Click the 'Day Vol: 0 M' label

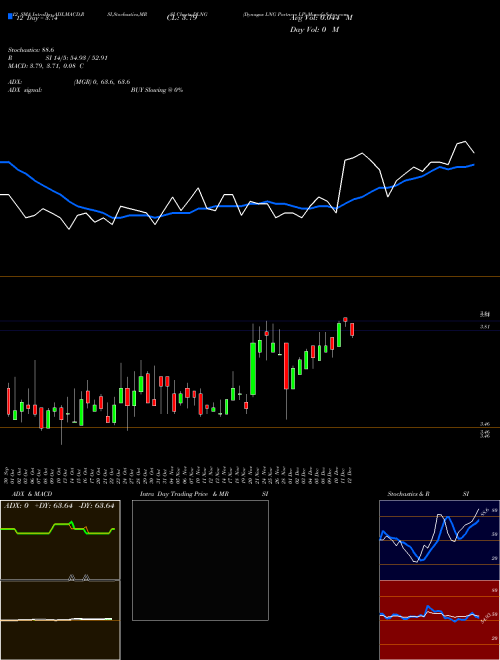coord(314,30)
